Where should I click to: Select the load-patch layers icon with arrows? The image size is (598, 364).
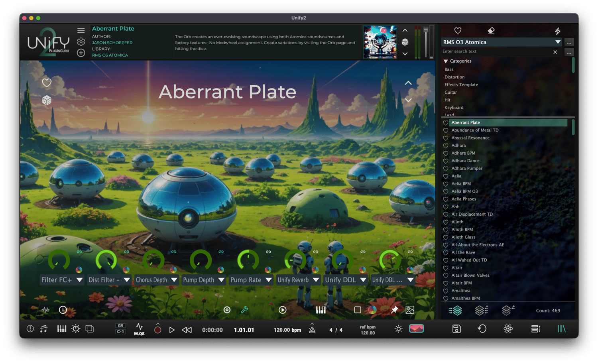(456, 310)
